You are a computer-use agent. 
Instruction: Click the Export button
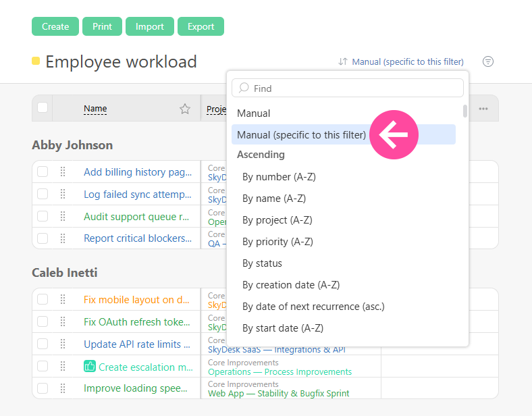[x=201, y=27]
